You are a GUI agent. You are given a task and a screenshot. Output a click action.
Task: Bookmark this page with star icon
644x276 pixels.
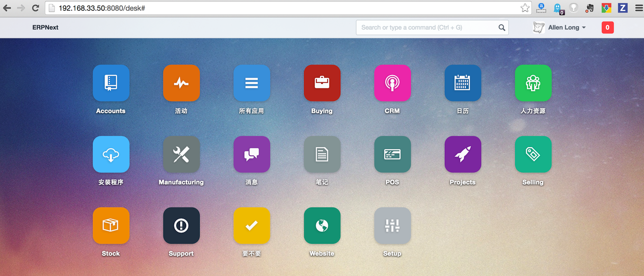(525, 8)
